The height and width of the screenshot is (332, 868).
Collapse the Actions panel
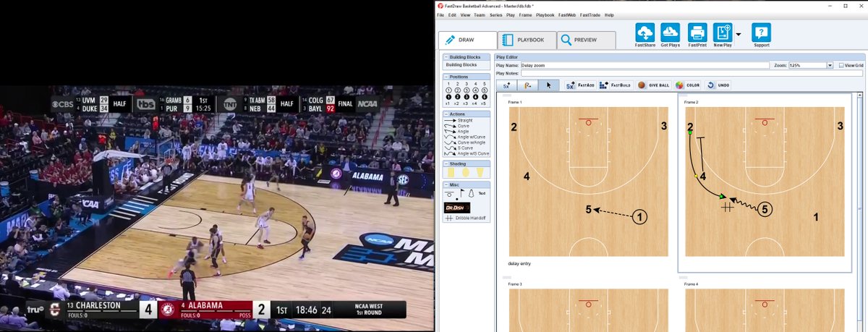pos(446,114)
